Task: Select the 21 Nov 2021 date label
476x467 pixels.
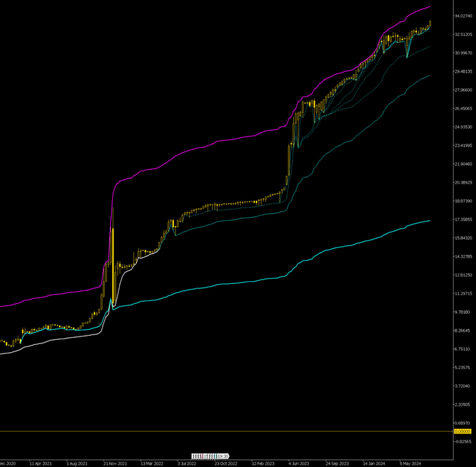Action: pyautogui.click(x=115, y=464)
